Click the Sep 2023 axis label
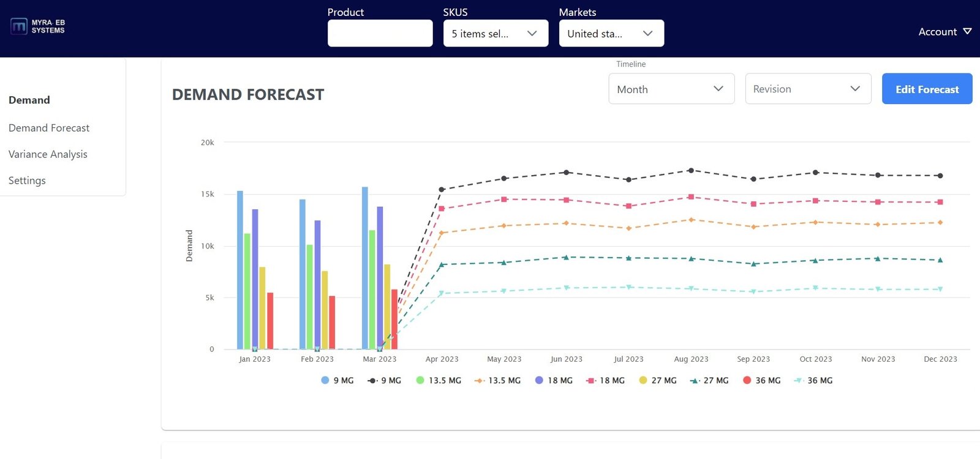Viewport: 980px width, 459px height. 753,359
